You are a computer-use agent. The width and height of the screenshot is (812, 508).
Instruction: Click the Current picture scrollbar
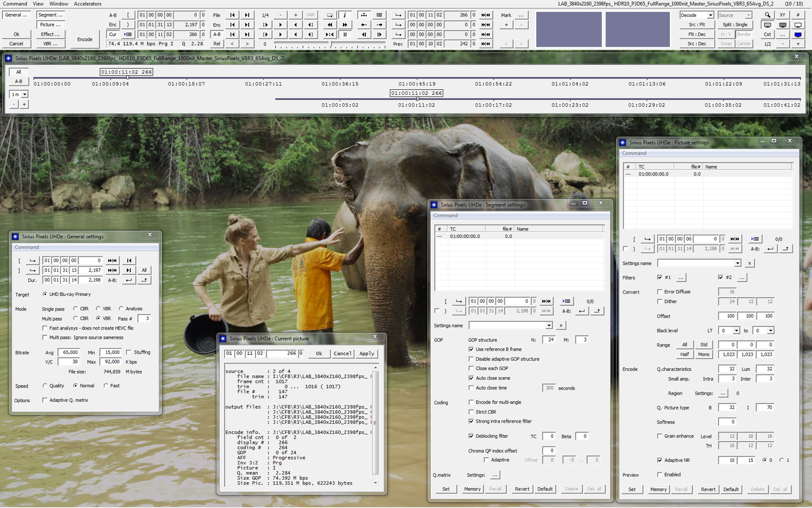(375, 424)
